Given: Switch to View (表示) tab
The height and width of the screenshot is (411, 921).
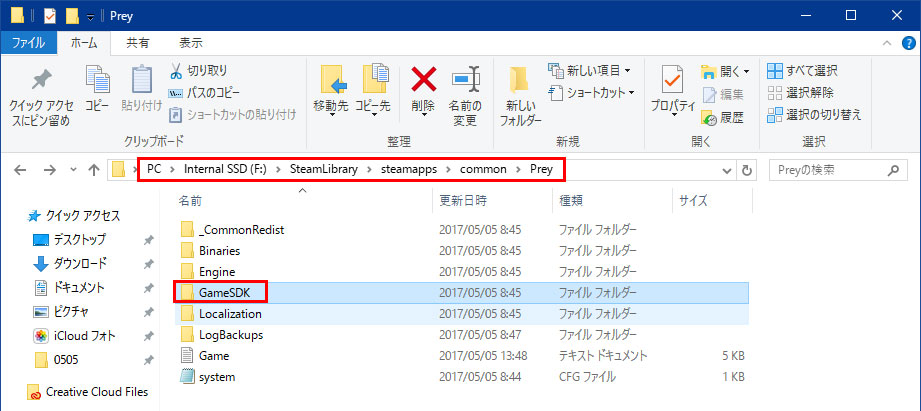Looking at the screenshot, I should coord(191,43).
